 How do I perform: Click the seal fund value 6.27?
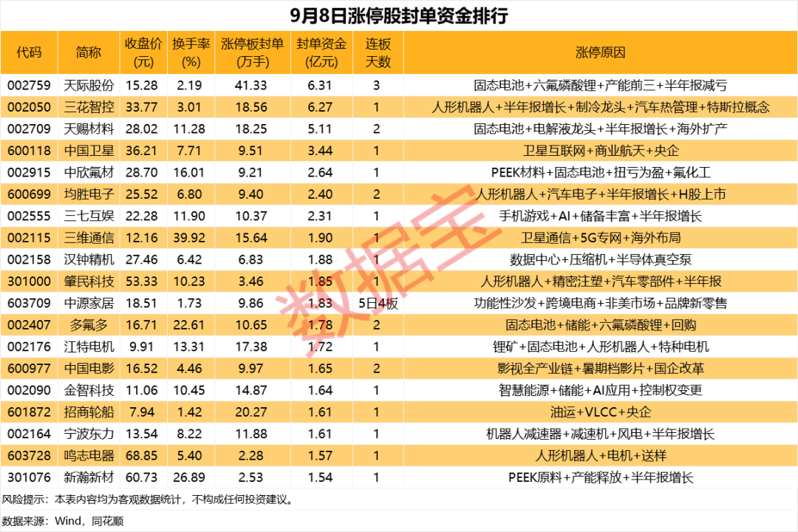click(x=320, y=107)
